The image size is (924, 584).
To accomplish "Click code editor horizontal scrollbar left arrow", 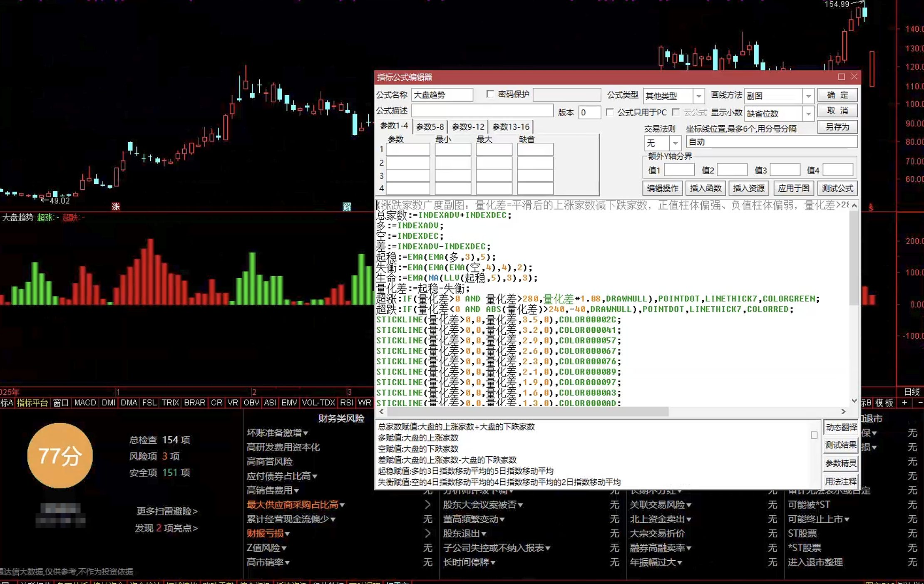I will point(381,411).
